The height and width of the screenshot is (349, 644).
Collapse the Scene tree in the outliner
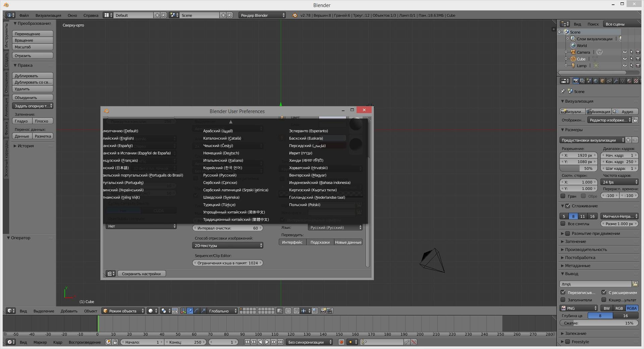(x=559, y=32)
